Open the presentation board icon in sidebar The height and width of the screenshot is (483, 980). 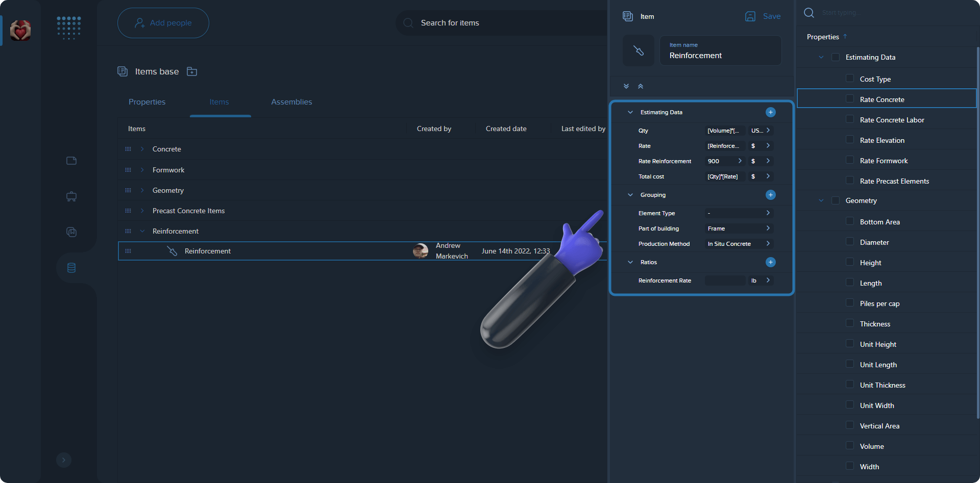[71, 196]
